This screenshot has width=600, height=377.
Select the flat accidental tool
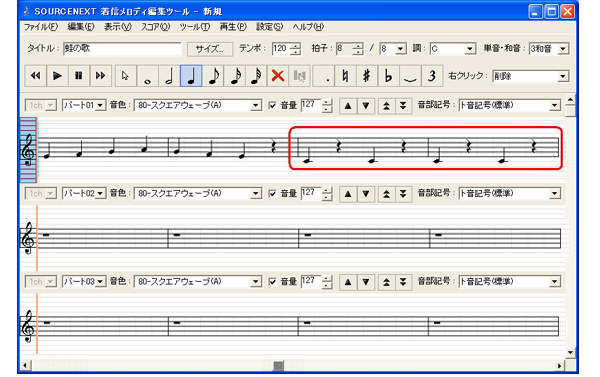(x=388, y=76)
